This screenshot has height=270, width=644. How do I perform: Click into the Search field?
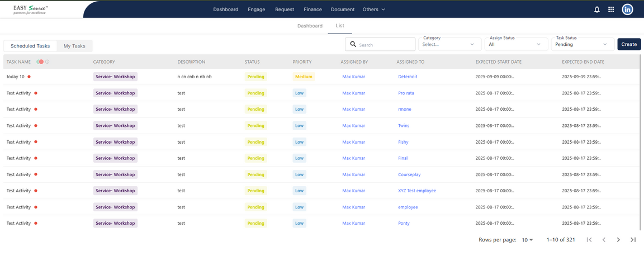point(386,45)
